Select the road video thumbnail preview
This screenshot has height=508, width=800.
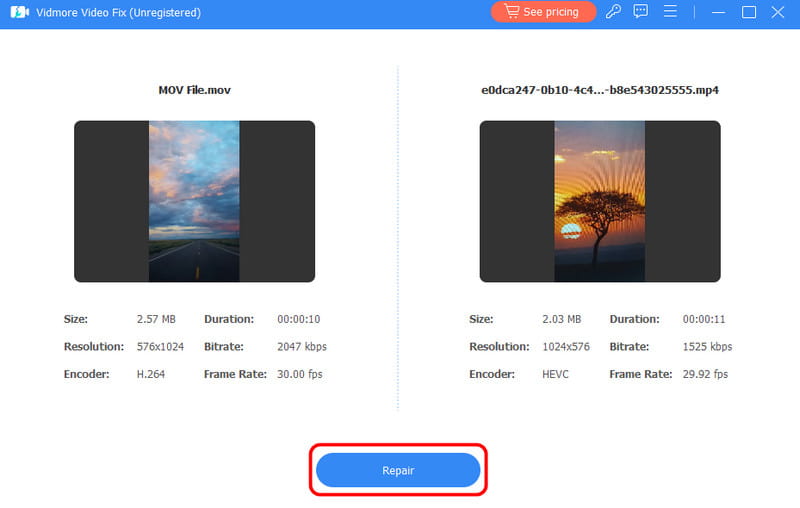pos(194,201)
